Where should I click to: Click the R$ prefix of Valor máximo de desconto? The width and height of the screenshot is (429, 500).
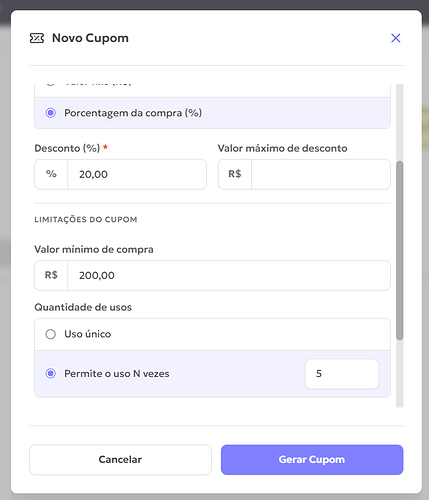point(235,174)
